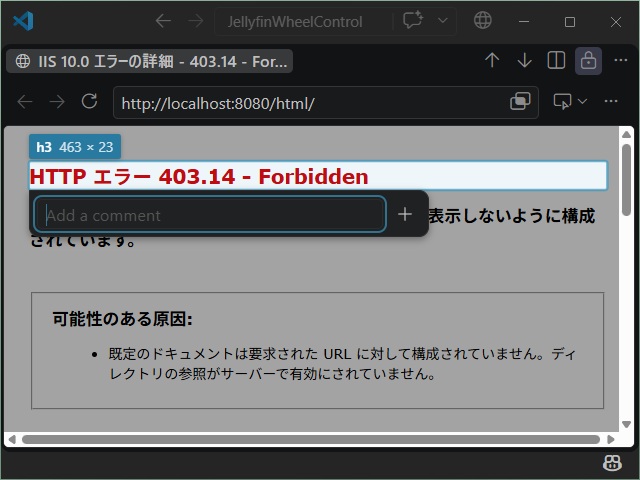
Task: Maximize the VS Code window
Action: [x=570, y=22]
